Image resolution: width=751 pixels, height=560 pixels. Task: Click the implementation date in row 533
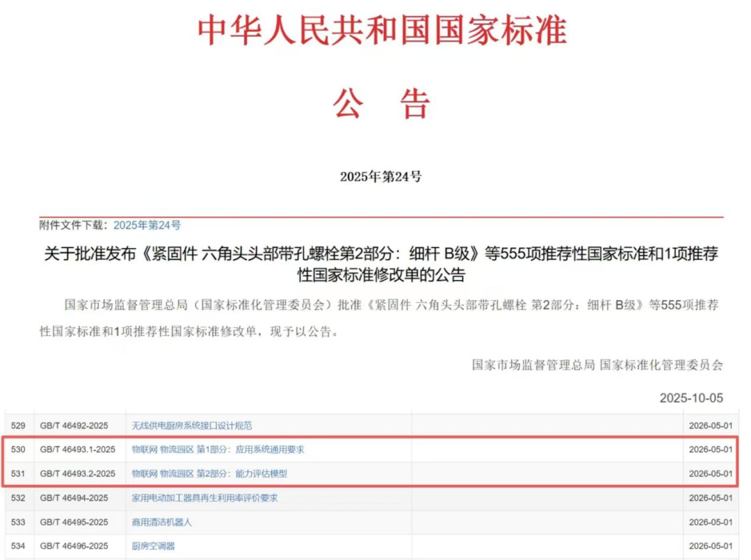click(x=710, y=522)
